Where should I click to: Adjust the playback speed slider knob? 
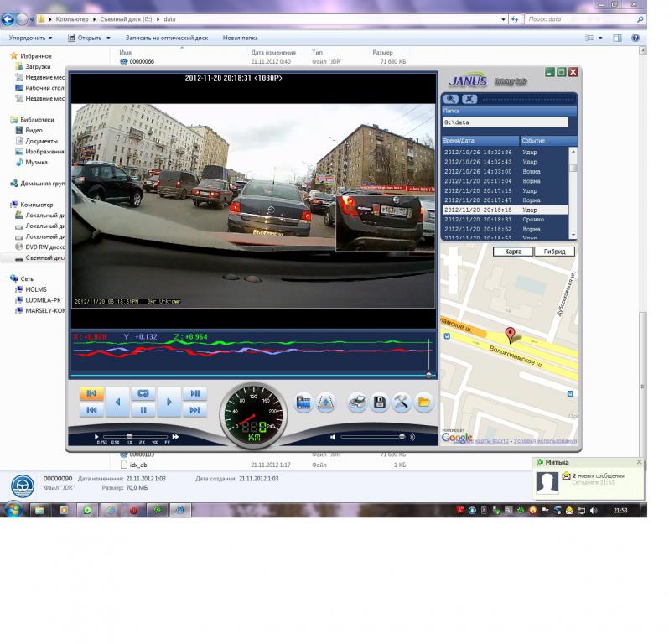pos(129,437)
